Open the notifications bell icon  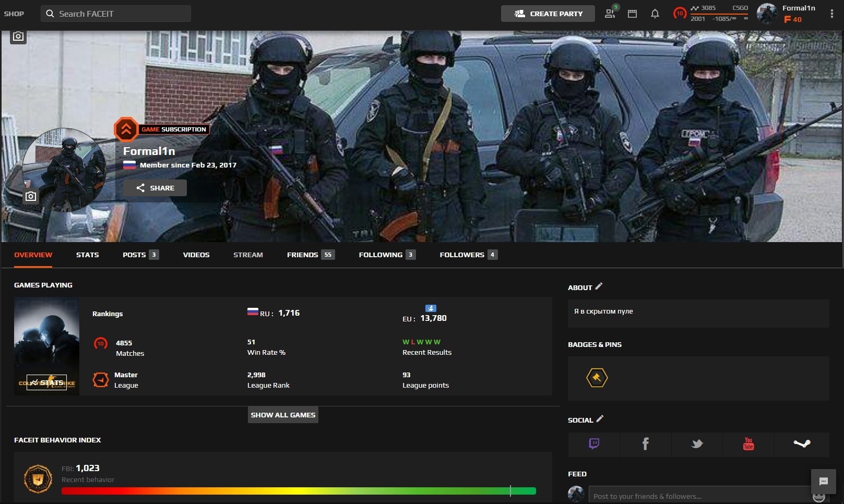[x=655, y=14]
